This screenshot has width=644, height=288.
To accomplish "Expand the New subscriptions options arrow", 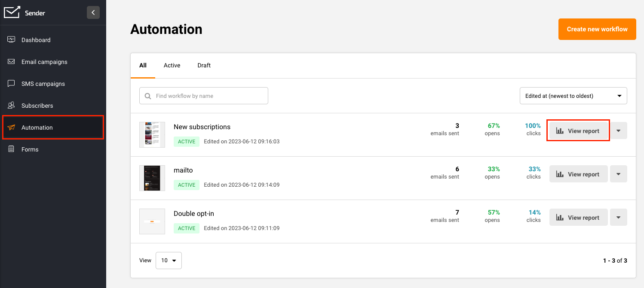I will (x=618, y=131).
